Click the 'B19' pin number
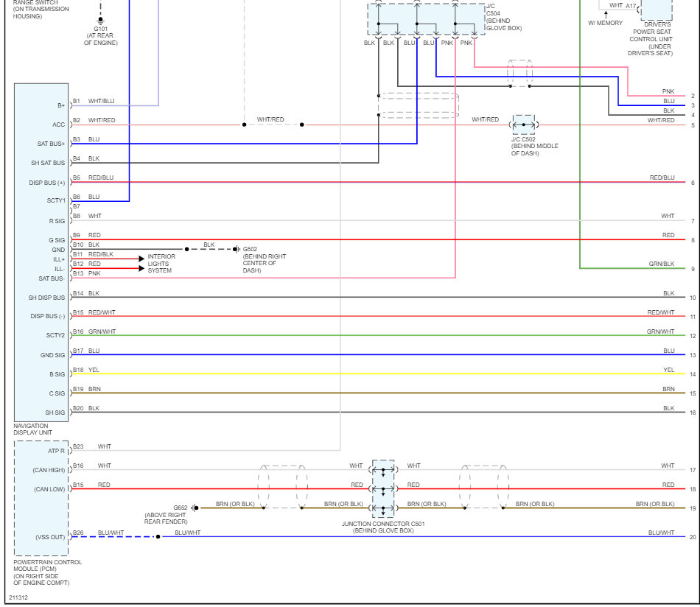This screenshot has height=607, width=700. (78, 389)
